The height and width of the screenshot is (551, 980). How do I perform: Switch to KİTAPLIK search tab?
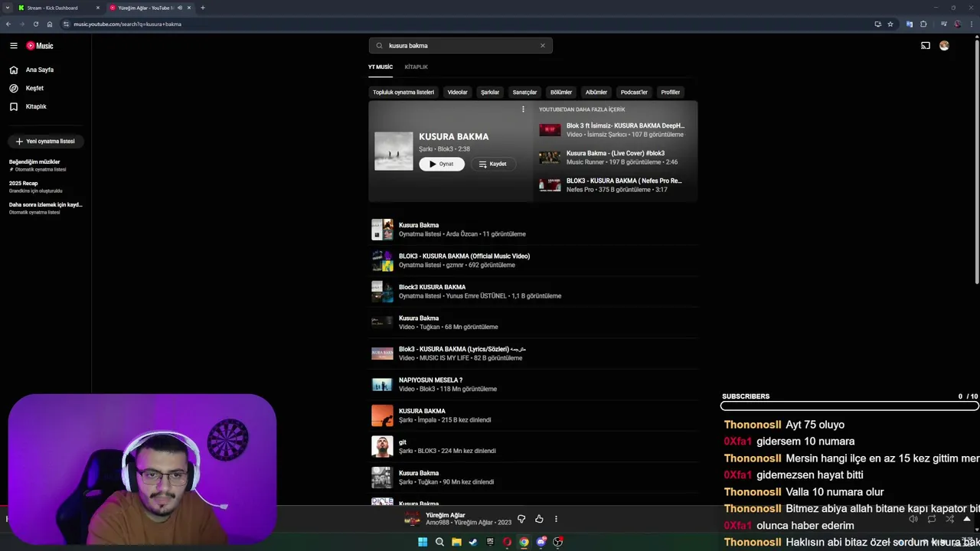click(x=416, y=67)
